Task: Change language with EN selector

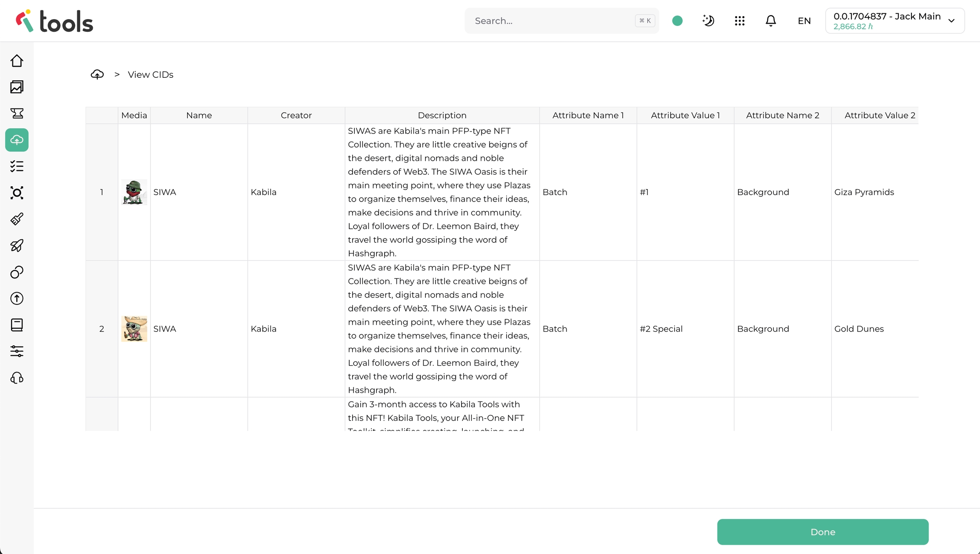Action: click(x=804, y=21)
